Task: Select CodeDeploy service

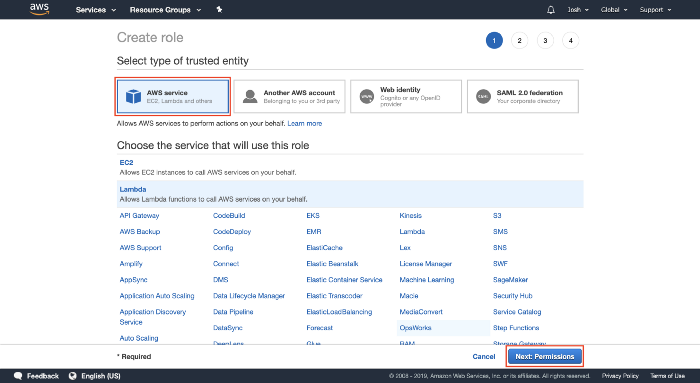Action: (x=232, y=232)
